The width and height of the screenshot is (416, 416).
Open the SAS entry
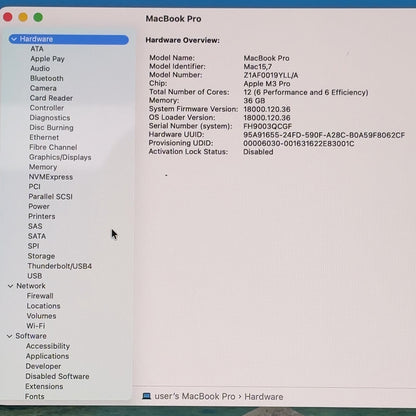point(35,226)
